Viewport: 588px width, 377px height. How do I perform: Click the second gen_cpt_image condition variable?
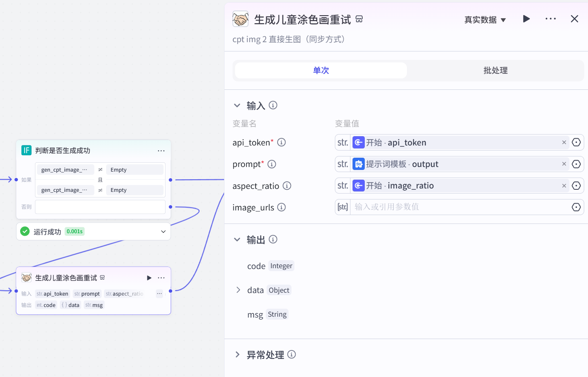[x=65, y=190]
